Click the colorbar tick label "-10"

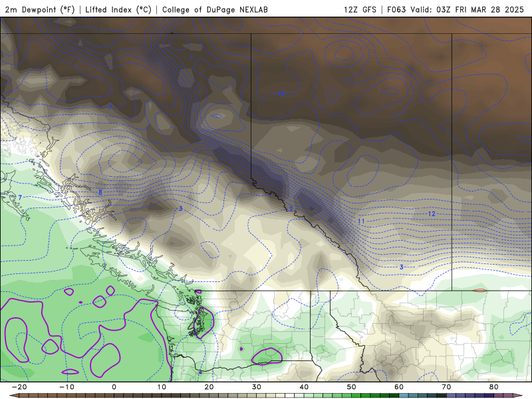[66, 387]
